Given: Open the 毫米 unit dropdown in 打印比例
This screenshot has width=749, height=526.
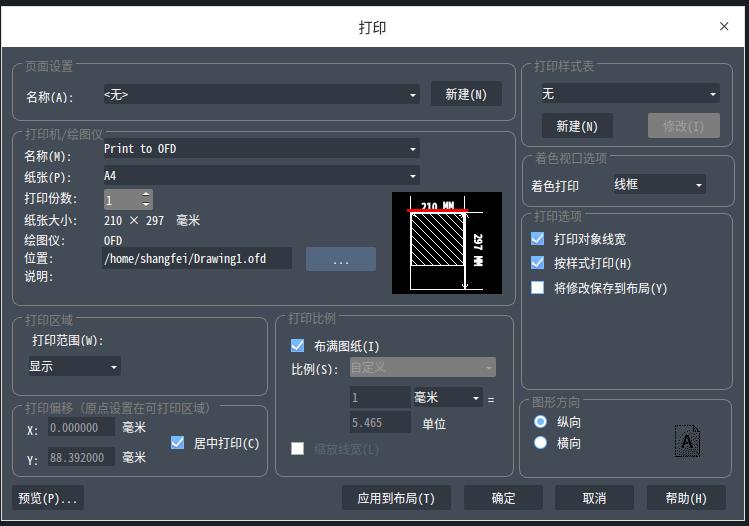Looking at the screenshot, I should (448, 397).
